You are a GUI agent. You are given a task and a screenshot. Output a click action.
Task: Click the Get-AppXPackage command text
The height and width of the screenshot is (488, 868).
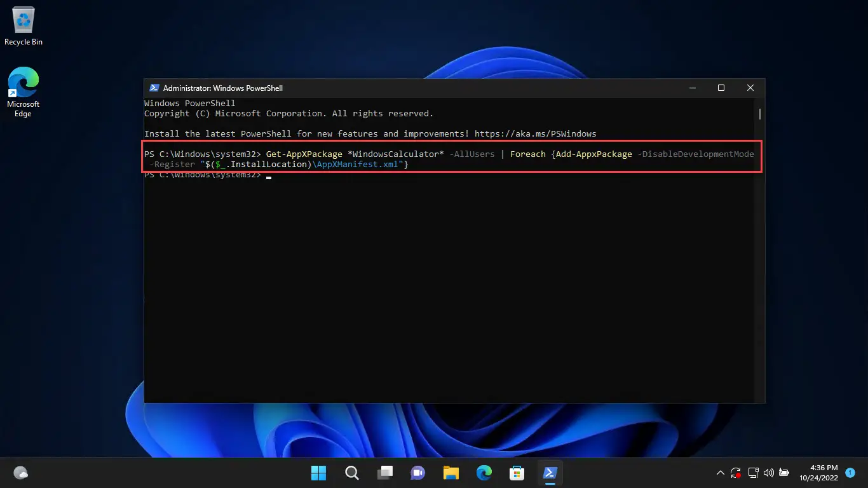[304, 154]
